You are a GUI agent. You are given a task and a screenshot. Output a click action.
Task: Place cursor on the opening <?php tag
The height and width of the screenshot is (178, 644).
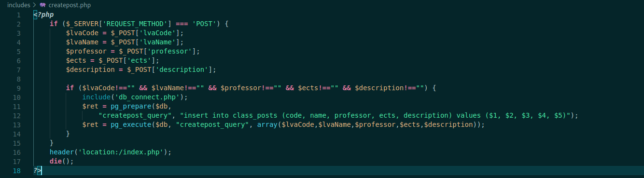tap(43, 14)
